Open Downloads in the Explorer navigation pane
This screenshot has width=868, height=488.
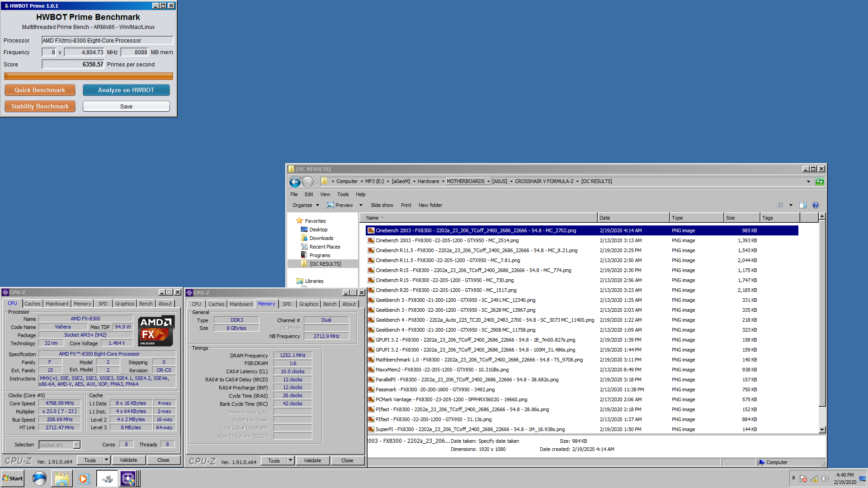(x=321, y=238)
